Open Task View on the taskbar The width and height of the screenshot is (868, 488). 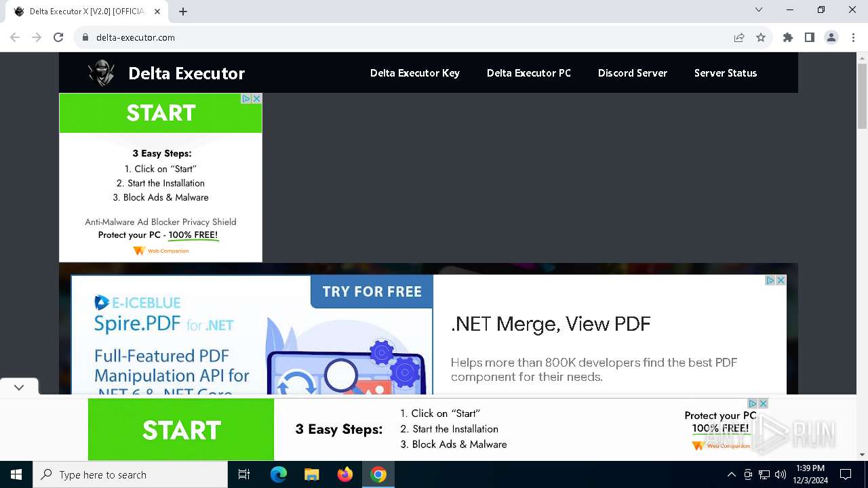(x=244, y=474)
